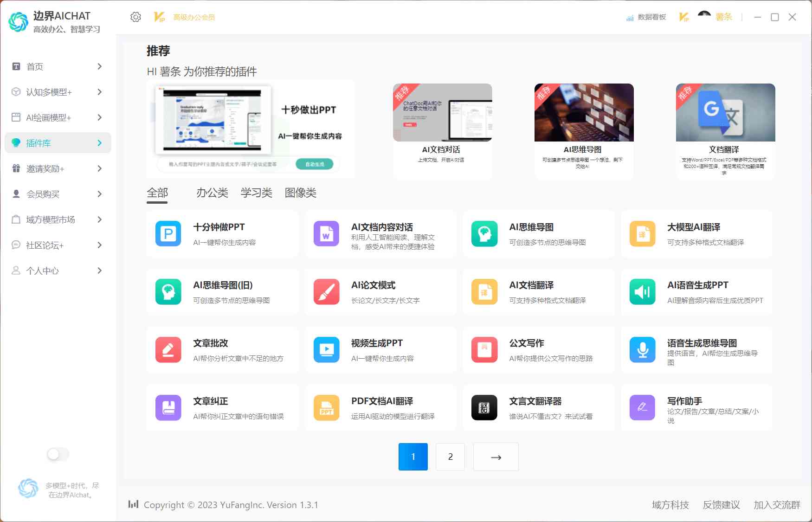Expand the 认知多模型+ chevron

click(99, 92)
